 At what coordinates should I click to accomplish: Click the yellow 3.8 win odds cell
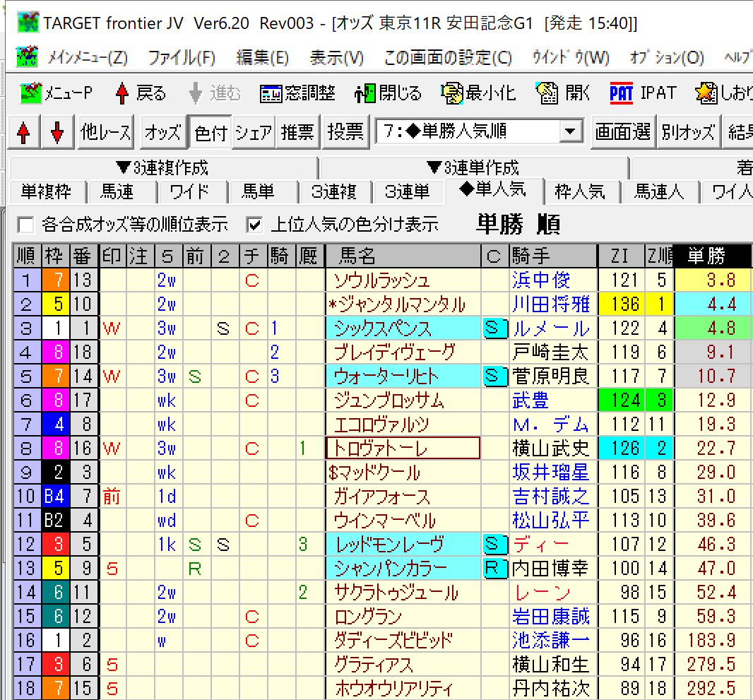(713, 280)
